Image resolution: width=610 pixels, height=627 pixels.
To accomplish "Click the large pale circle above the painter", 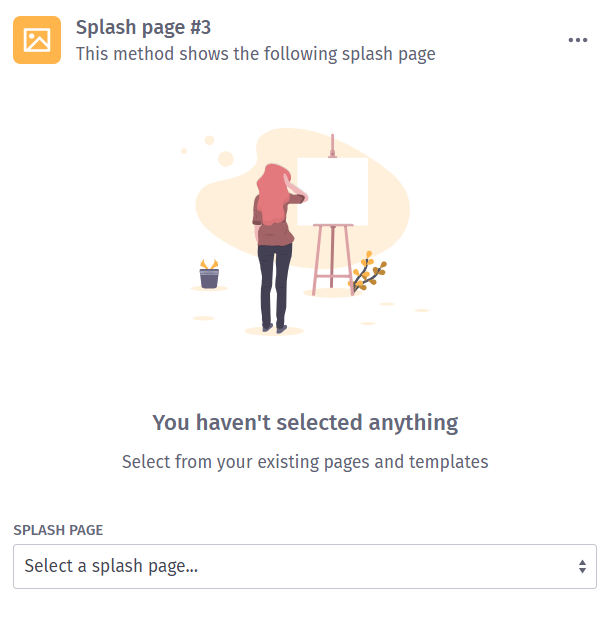I will (x=225, y=159).
